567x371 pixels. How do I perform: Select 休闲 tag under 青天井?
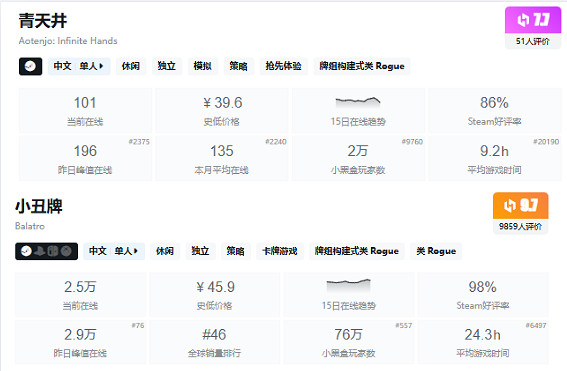131,66
